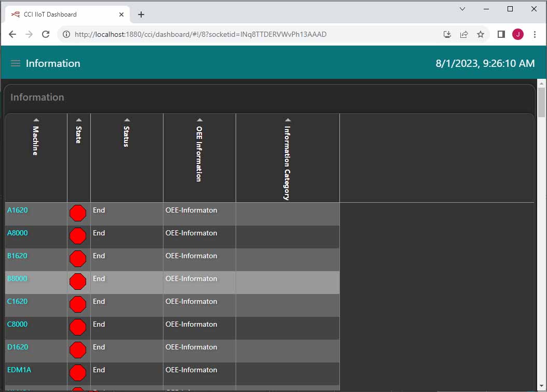The image size is (547, 392).
Task: Go back to the previous page
Action: (x=12, y=34)
